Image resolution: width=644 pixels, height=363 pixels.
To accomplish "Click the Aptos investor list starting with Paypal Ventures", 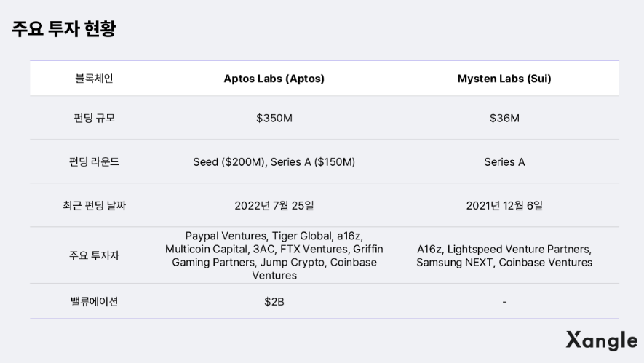I will tap(274, 255).
